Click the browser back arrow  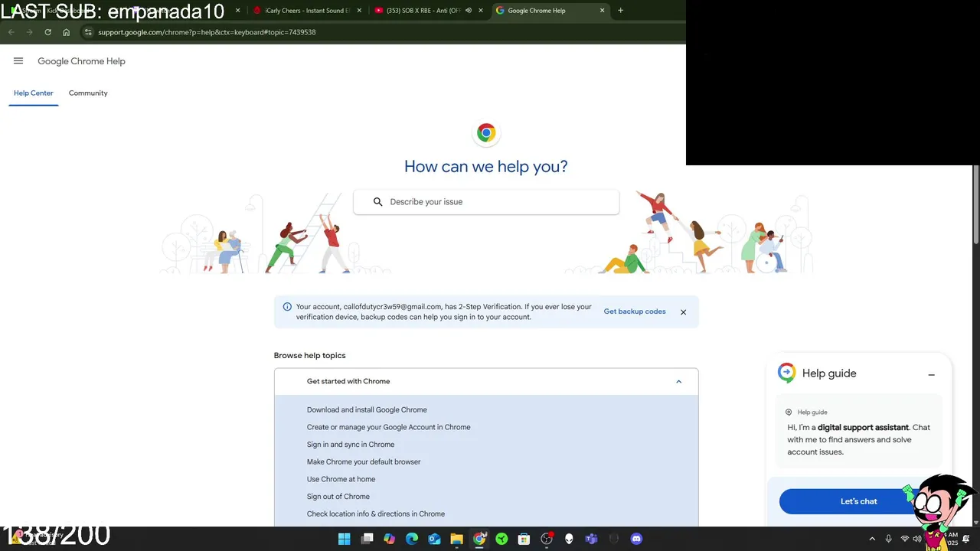click(11, 32)
